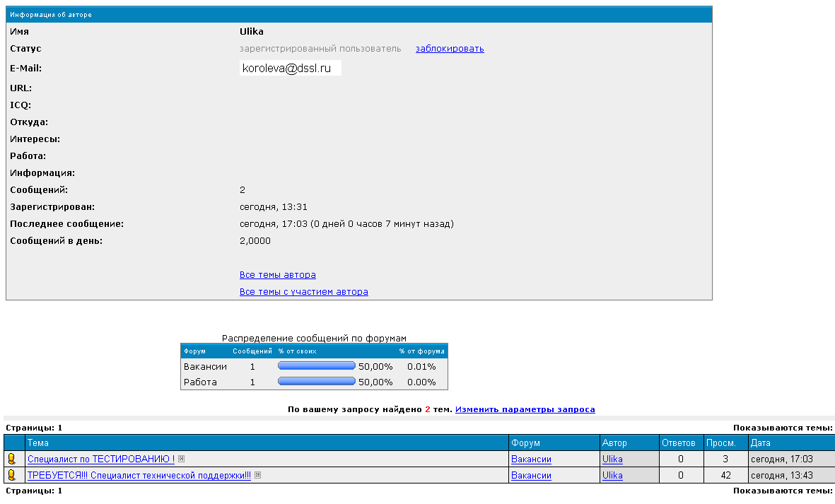Screen dimensions: 835x504
Task: Click 'Ответов' column header in topics table
Action: pos(679,443)
